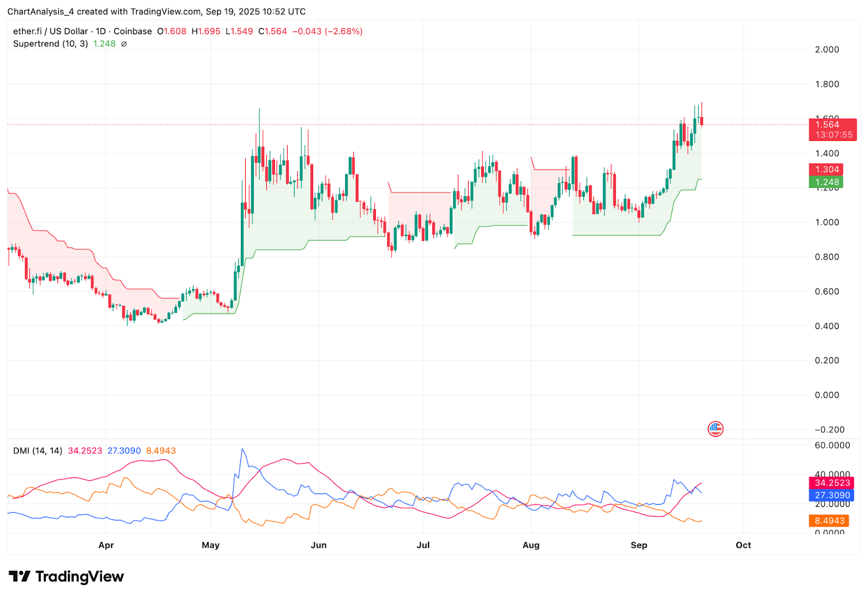This screenshot has height=598, width=868.
Task: Click the ChartAnalysis_4 created with TradingView.com header text
Action: (156, 11)
